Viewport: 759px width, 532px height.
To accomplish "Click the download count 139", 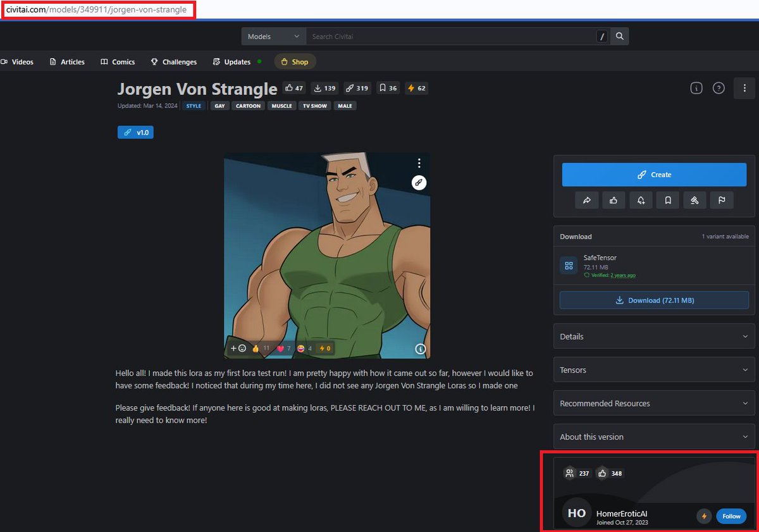I will (325, 88).
